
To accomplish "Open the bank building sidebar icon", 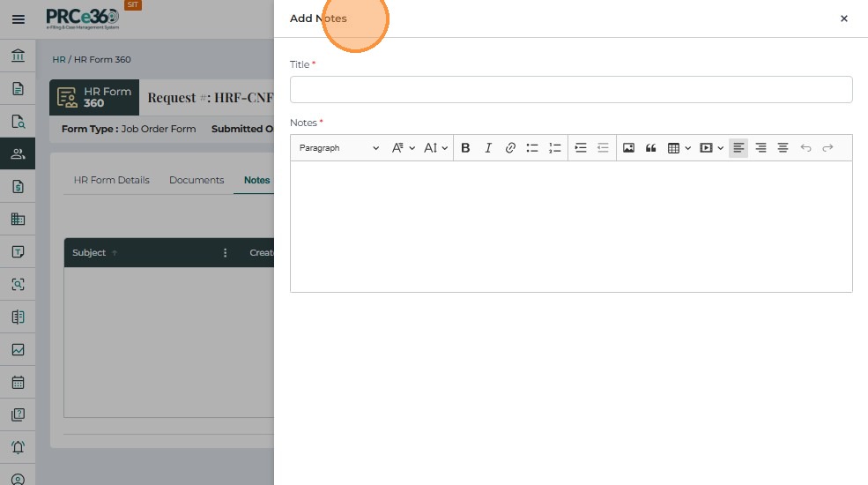I will click(x=18, y=56).
